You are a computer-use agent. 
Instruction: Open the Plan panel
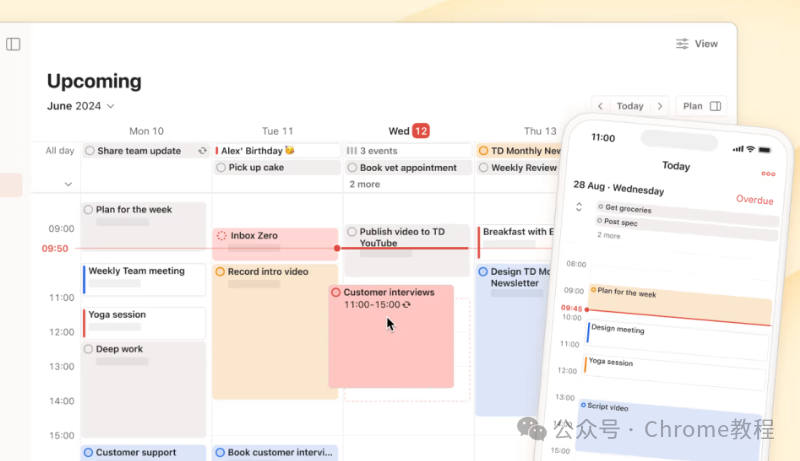(x=702, y=106)
